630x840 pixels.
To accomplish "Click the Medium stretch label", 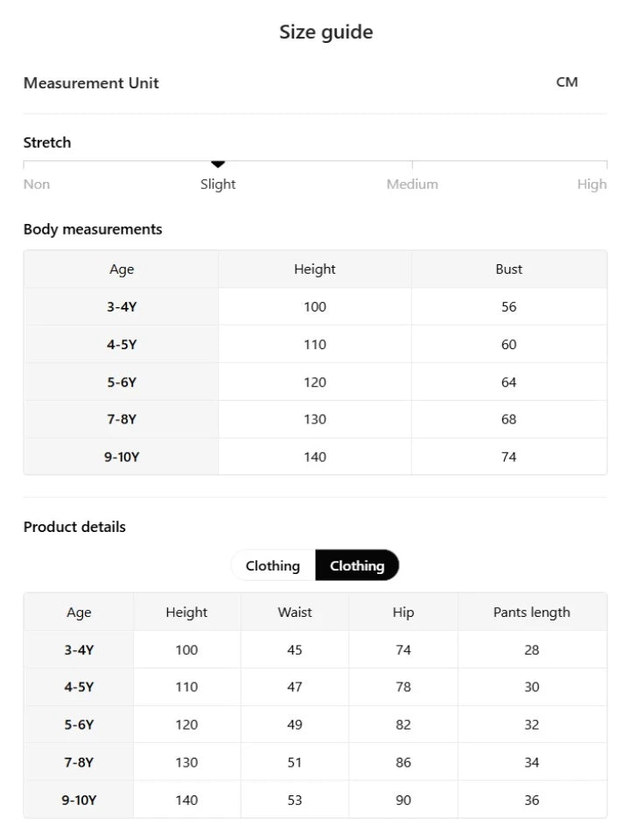I will click(x=412, y=185).
